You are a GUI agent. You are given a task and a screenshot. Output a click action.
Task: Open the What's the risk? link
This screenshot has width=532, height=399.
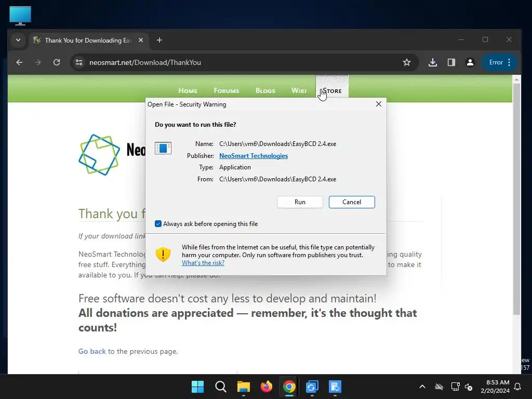[203, 263]
